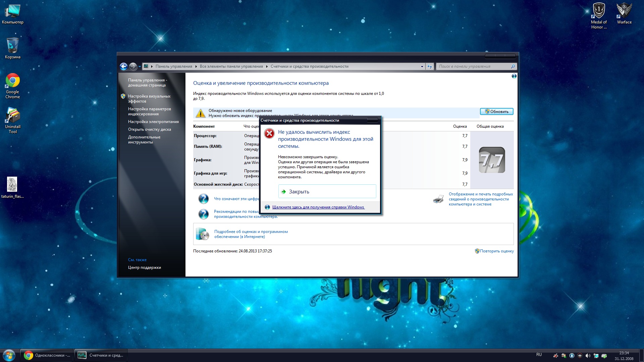Click the 'Графика для игр:' row label
The height and width of the screenshot is (362, 644).
click(210, 173)
